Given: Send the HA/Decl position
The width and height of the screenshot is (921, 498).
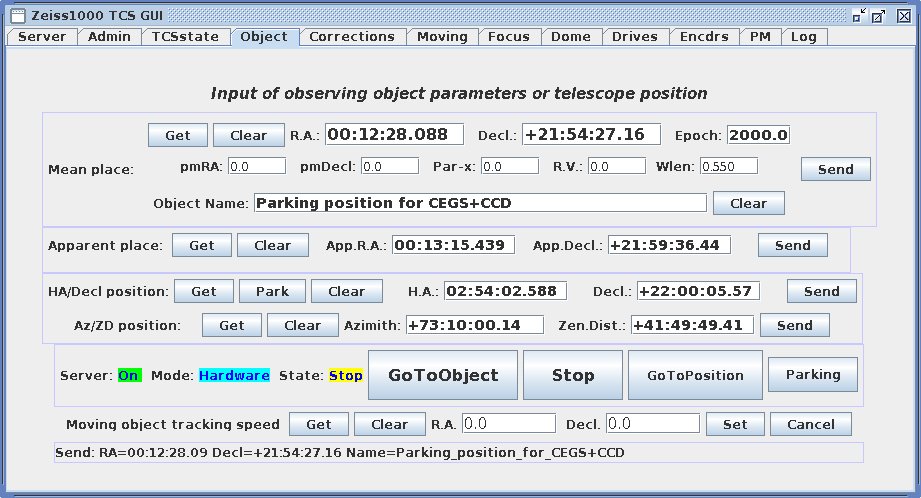Looking at the screenshot, I should pos(822,291).
